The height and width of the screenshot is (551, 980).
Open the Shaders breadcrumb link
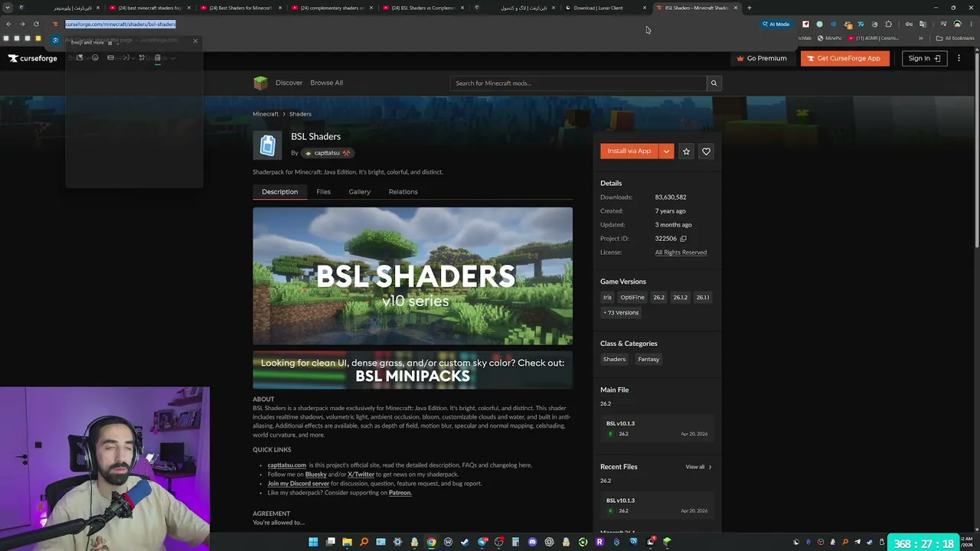click(300, 114)
